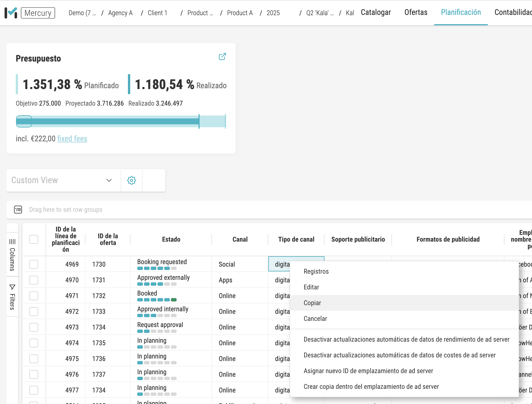Toggle the select-all rows checkbox in header
532x404 pixels.
34,239
